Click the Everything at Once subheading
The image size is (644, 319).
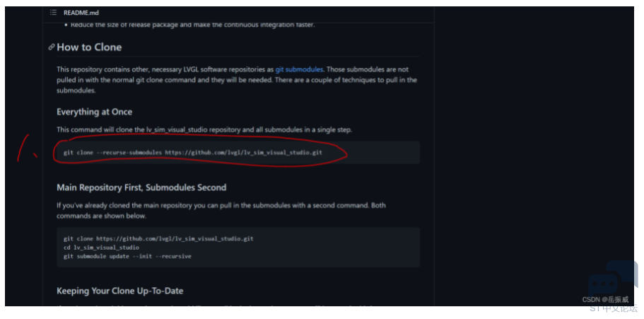[x=95, y=112]
